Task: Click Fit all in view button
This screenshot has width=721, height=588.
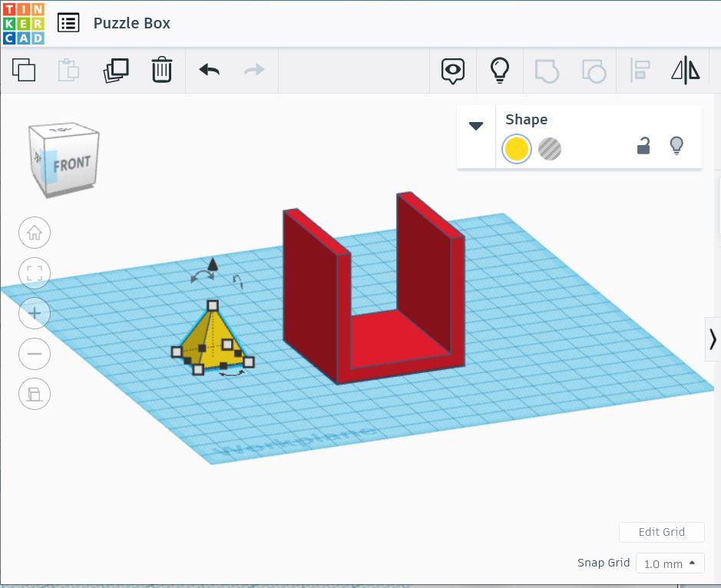Action: (35, 273)
